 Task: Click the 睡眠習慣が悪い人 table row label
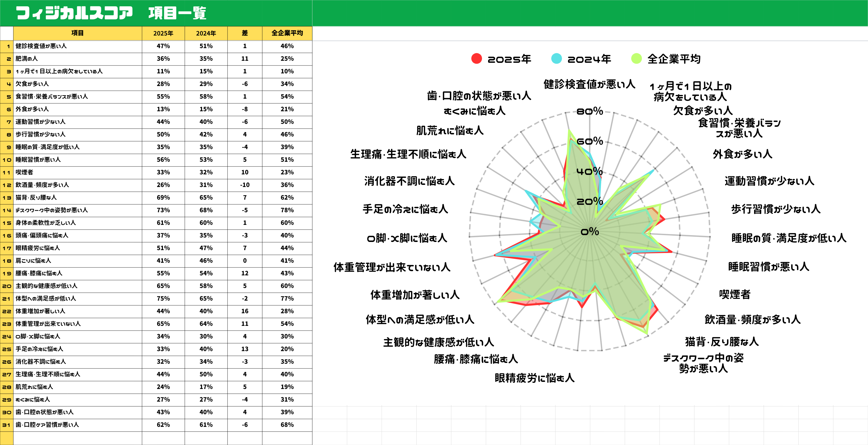(x=38, y=160)
